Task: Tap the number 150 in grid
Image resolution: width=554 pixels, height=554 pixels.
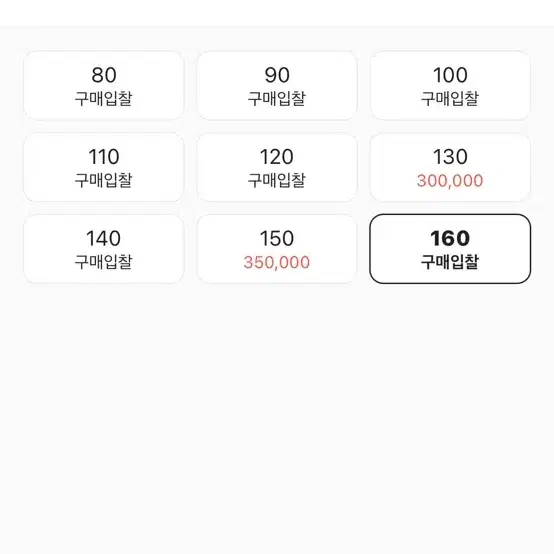Action: [277, 238]
